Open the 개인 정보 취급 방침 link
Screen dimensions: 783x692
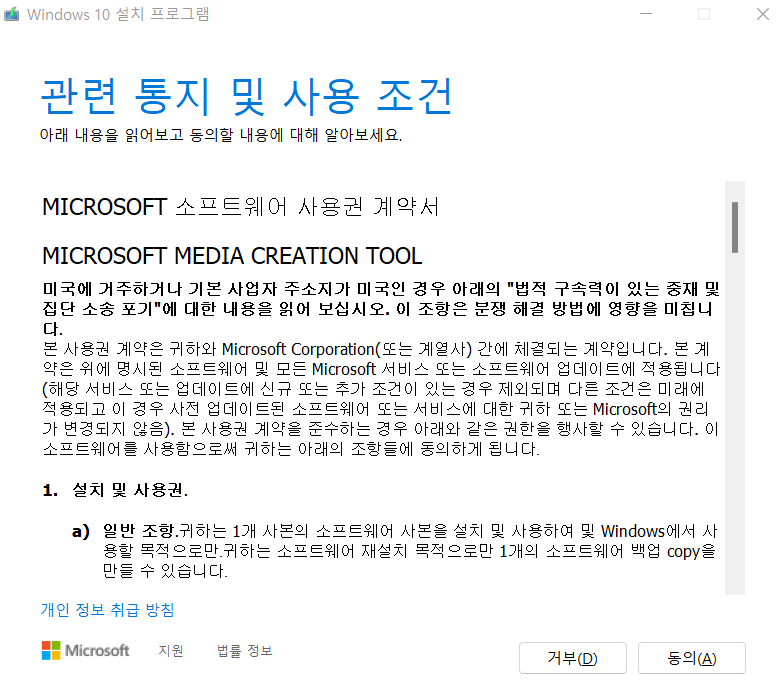pyautogui.click(x=107, y=610)
